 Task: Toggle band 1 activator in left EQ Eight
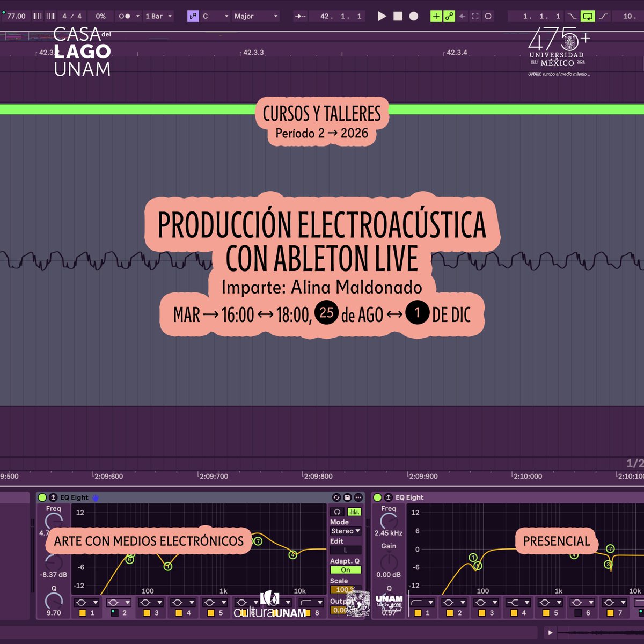(x=83, y=613)
